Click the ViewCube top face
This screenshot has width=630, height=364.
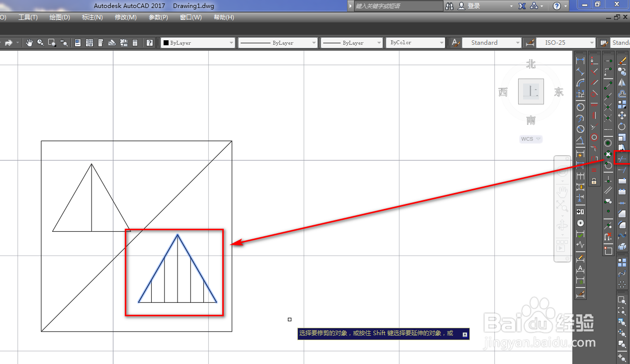point(531,91)
